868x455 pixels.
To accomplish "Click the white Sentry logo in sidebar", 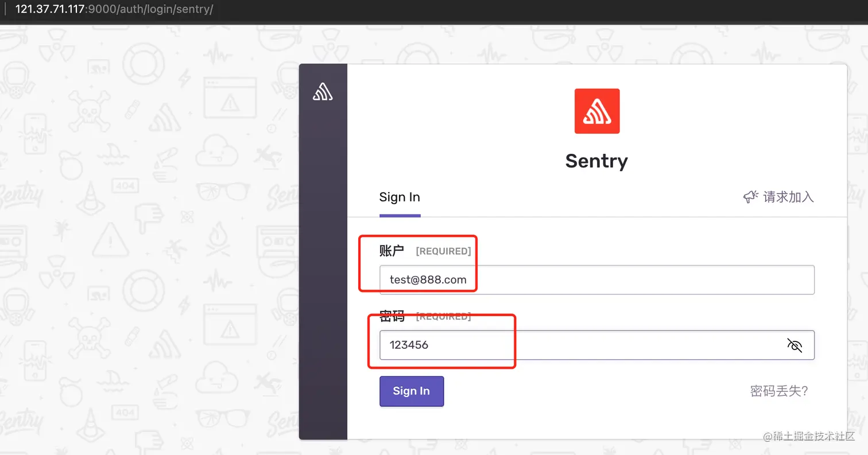I will tap(323, 91).
